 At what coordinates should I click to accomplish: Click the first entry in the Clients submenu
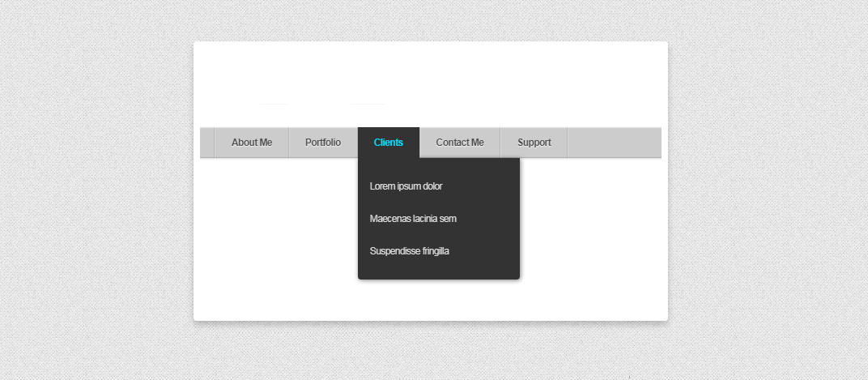[406, 186]
